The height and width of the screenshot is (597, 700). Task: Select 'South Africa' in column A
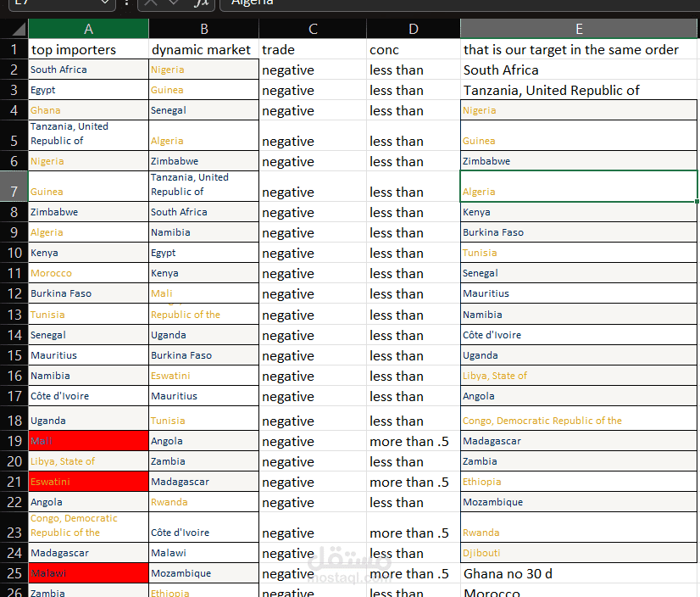tap(88, 70)
